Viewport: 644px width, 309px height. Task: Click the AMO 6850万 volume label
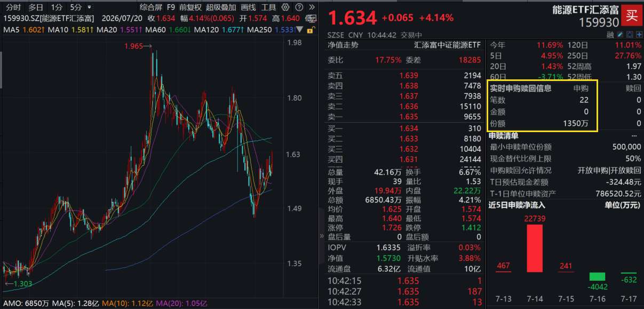click(x=26, y=303)
